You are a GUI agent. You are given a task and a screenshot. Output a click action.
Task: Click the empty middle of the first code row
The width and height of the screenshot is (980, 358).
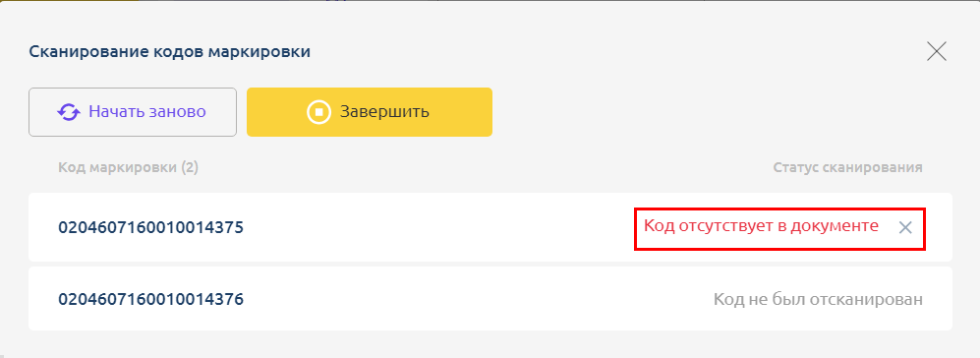coord(437,227)
